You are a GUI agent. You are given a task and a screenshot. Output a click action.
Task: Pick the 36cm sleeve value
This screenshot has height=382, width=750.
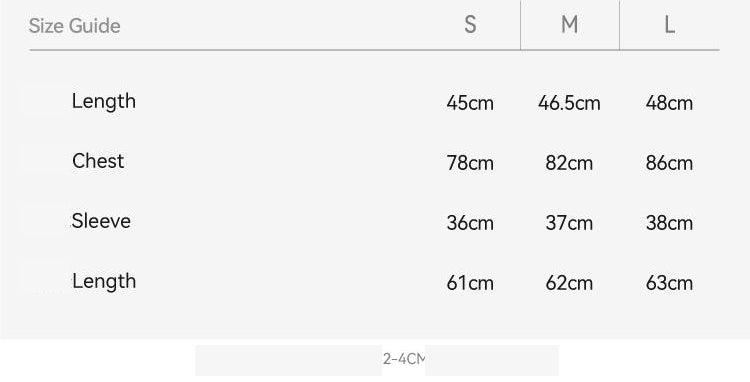point(470,223)
